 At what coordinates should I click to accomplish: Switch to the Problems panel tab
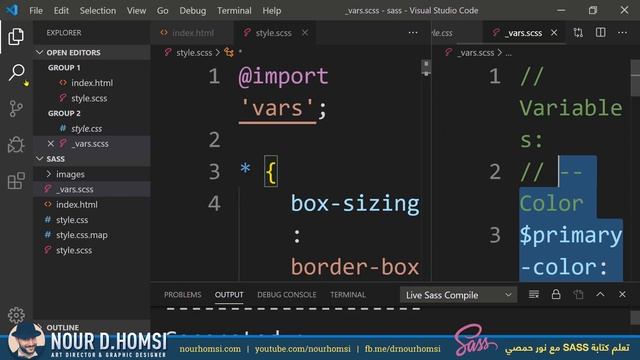pos(182,295)
